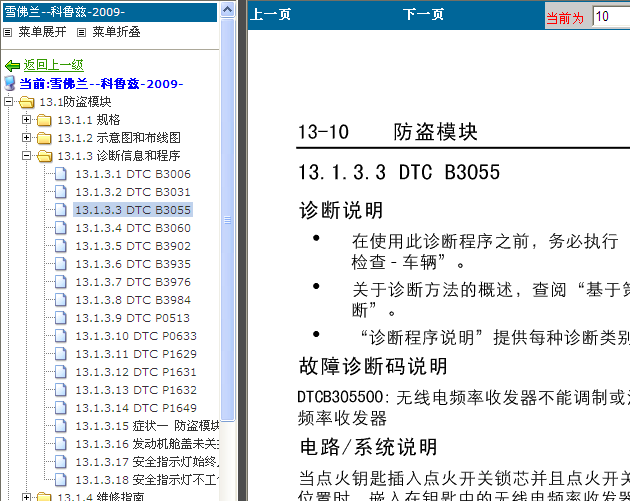Collapse the 13.1防盗模块 tree node

click(x=8, y=102)
